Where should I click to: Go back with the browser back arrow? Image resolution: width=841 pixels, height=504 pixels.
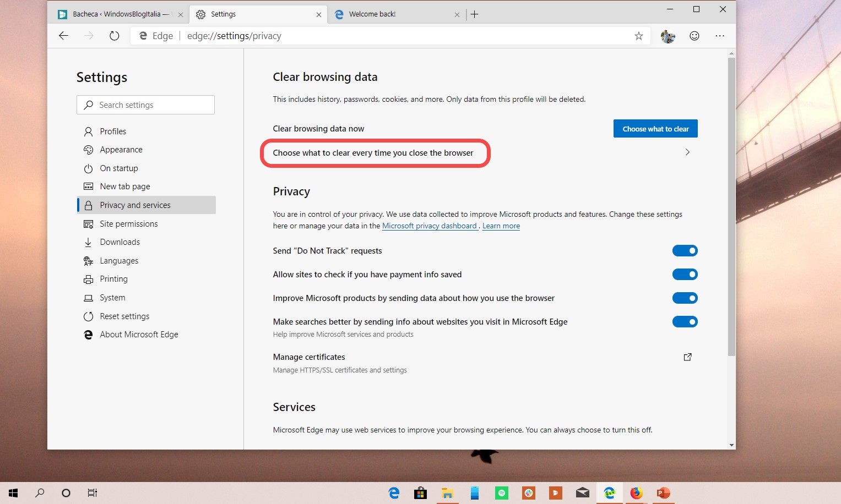(64, 36)
